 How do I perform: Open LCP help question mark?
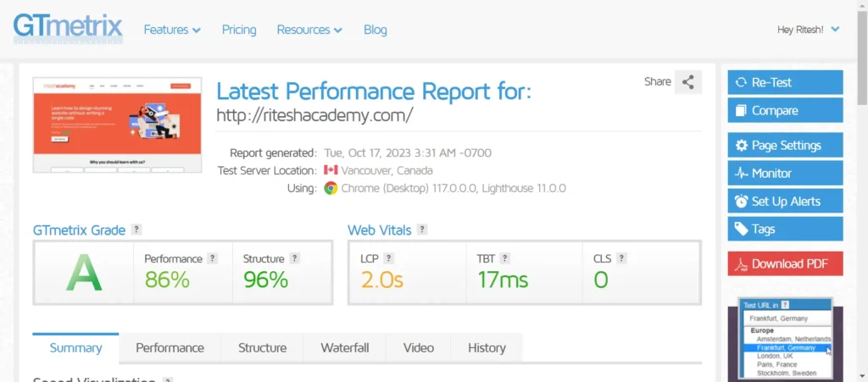388,258
